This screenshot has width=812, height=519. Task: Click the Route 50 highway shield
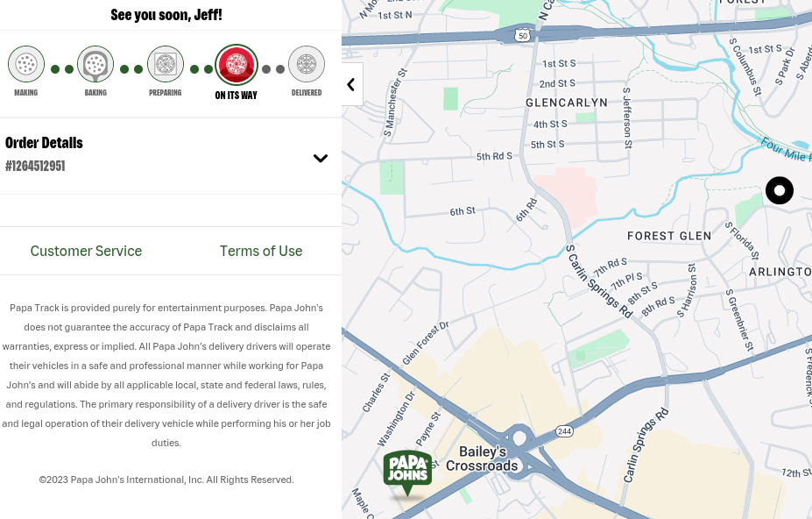tap(523, 35)
